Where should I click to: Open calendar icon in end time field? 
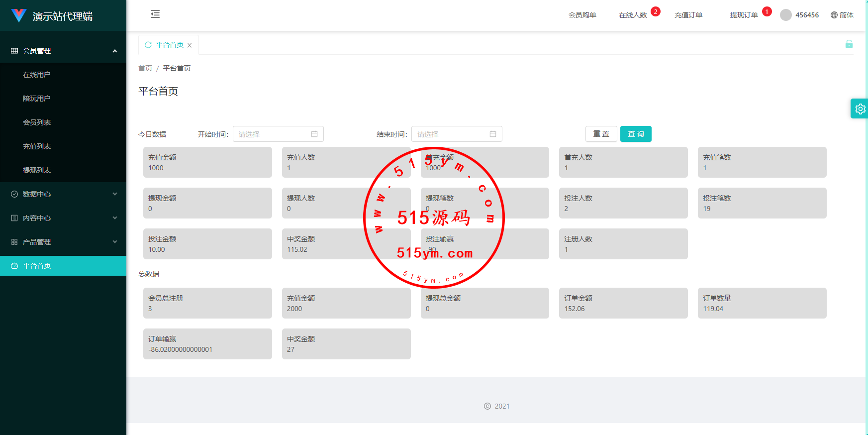pos(493,134)
